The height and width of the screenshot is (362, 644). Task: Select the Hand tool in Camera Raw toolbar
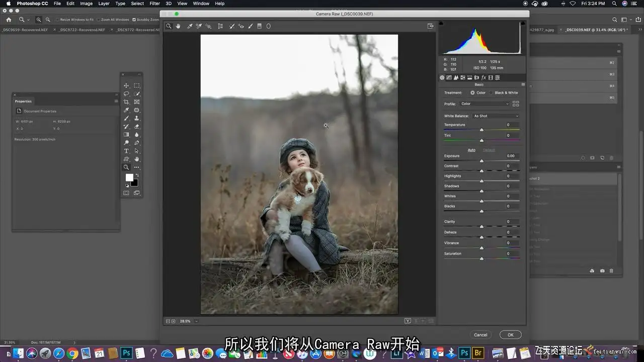coord(178,26)
